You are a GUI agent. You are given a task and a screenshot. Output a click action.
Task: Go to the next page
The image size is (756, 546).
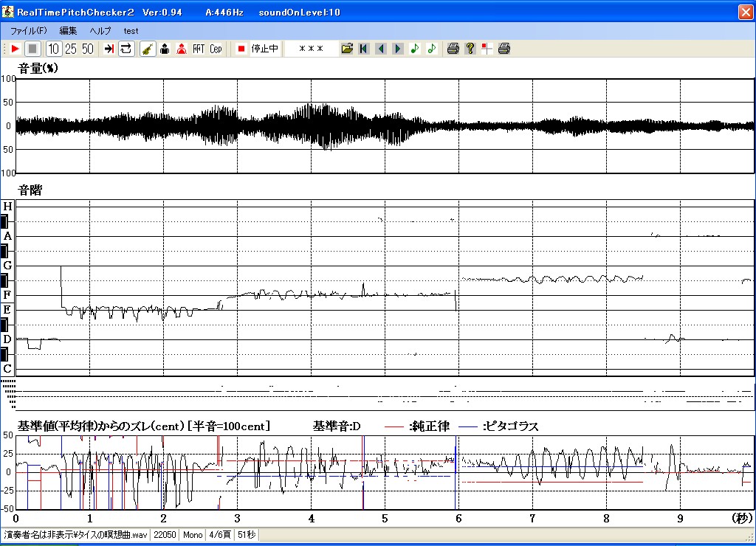(398, 49)
